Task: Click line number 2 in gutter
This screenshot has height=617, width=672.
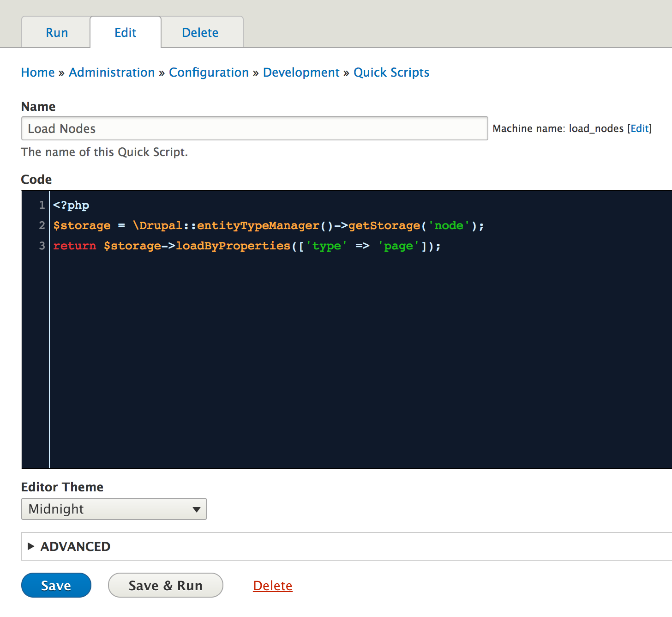Action: pos(42,225)
